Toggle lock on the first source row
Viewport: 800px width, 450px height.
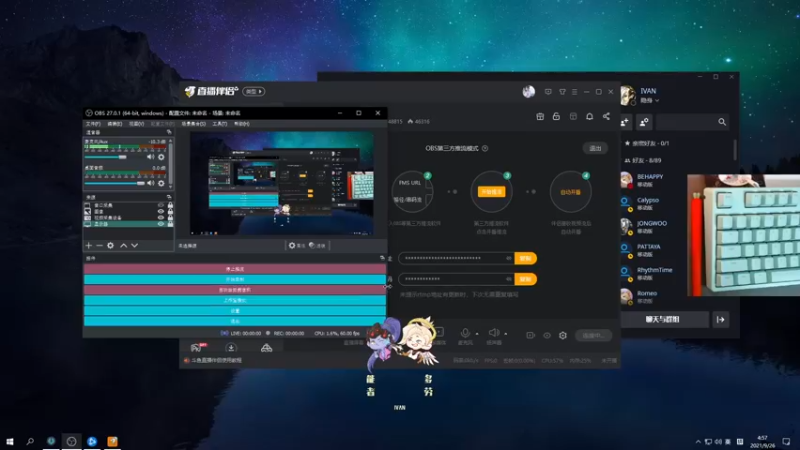pyautogui.click(x=170, y=205)
